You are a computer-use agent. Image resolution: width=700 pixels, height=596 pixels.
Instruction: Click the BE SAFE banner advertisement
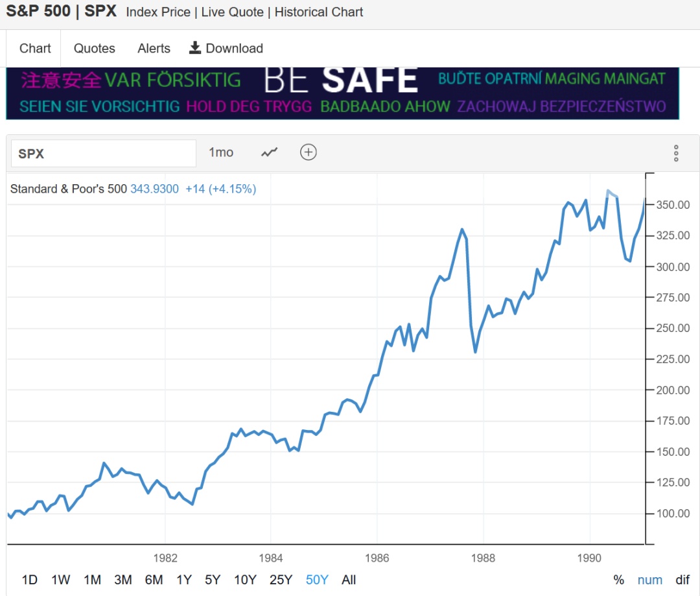342,93
